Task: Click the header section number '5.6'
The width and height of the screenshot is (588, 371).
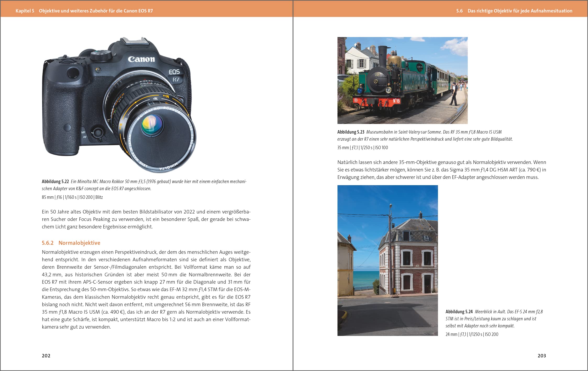Action: click(459, 11)
